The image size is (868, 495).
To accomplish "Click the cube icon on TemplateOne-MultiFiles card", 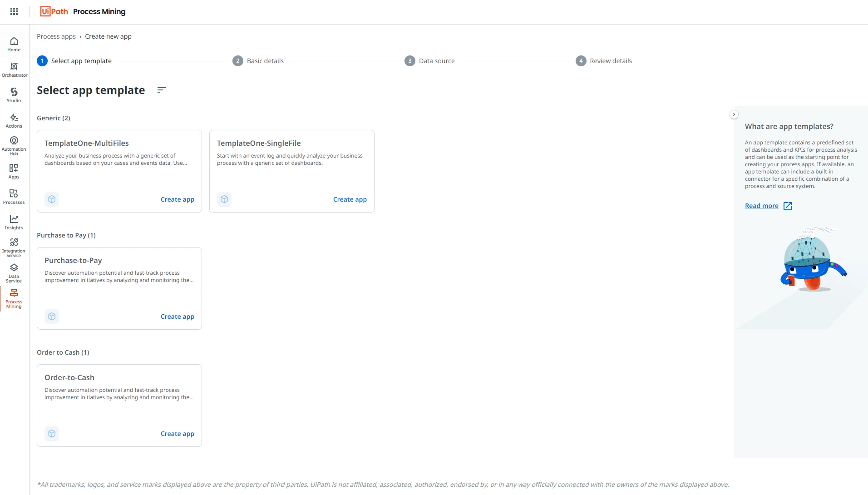I will 52,199.
